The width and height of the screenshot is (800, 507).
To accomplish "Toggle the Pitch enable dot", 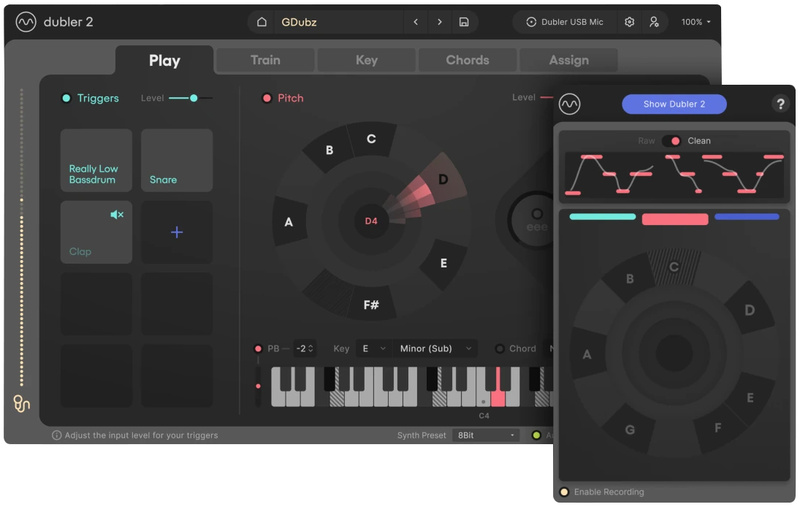I will point(267,98).
